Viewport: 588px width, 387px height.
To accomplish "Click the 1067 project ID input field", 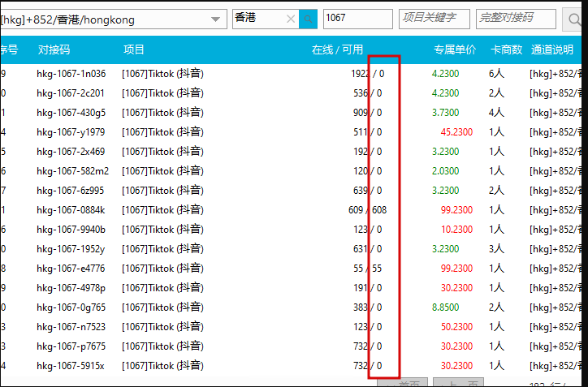I will (x=358, y=19).
